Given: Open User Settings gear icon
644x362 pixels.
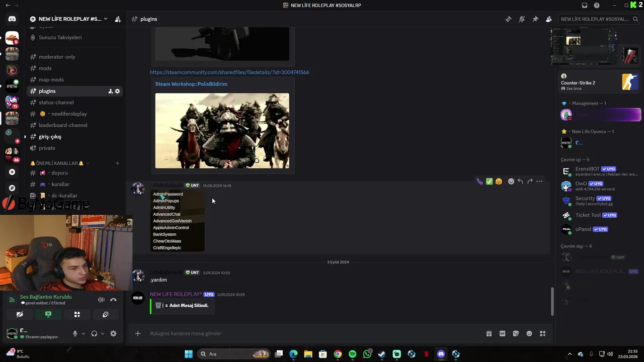Looking at the screenshot, I should pyautogui.click(x=113, y=333).
